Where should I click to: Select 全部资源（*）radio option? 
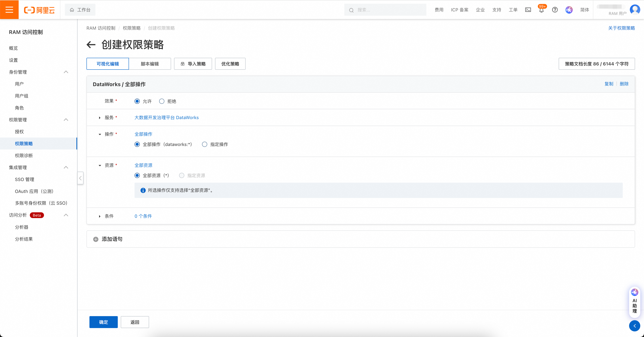point(137,176)
